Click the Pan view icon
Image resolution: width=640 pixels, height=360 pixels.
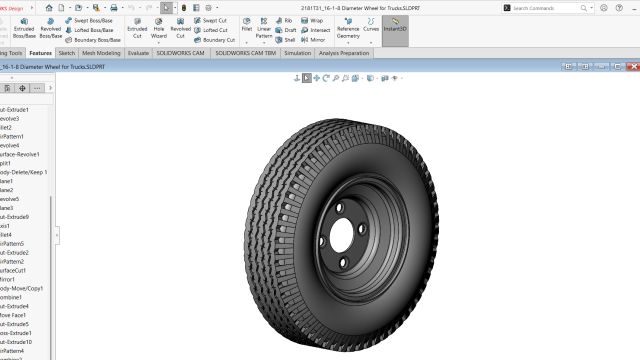point(317,78)
